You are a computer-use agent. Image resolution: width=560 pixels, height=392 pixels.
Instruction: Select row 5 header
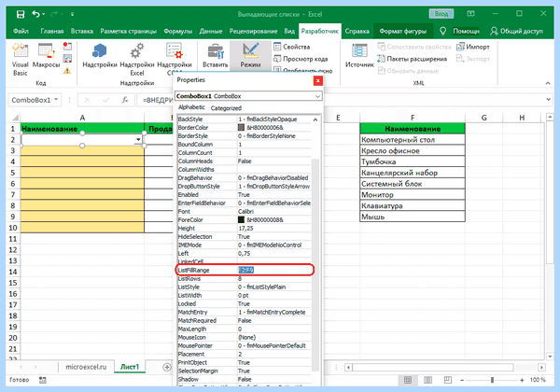pos(13,173)
